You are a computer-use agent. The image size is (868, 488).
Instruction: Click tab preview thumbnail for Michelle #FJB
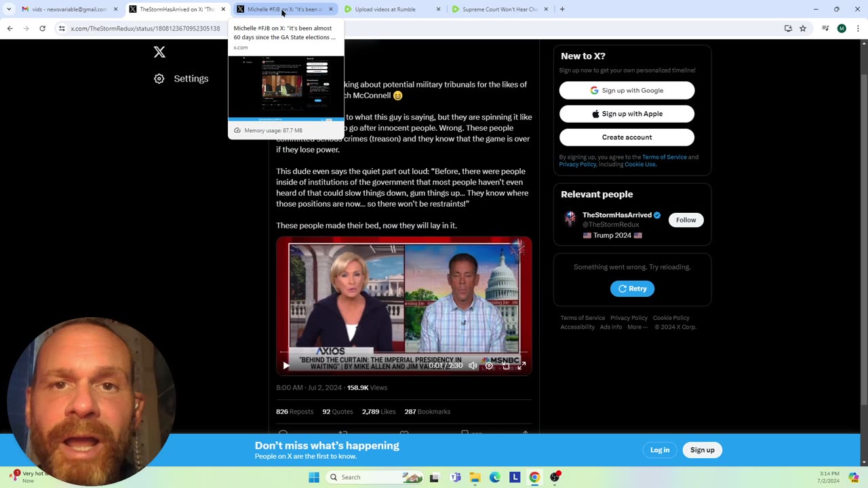[286, 87]
